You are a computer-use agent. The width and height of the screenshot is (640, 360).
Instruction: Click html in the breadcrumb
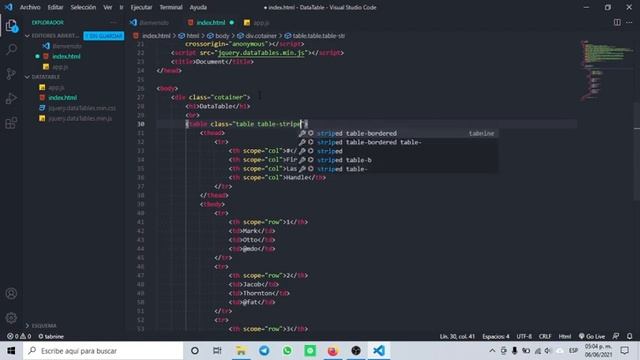[192, 36]
